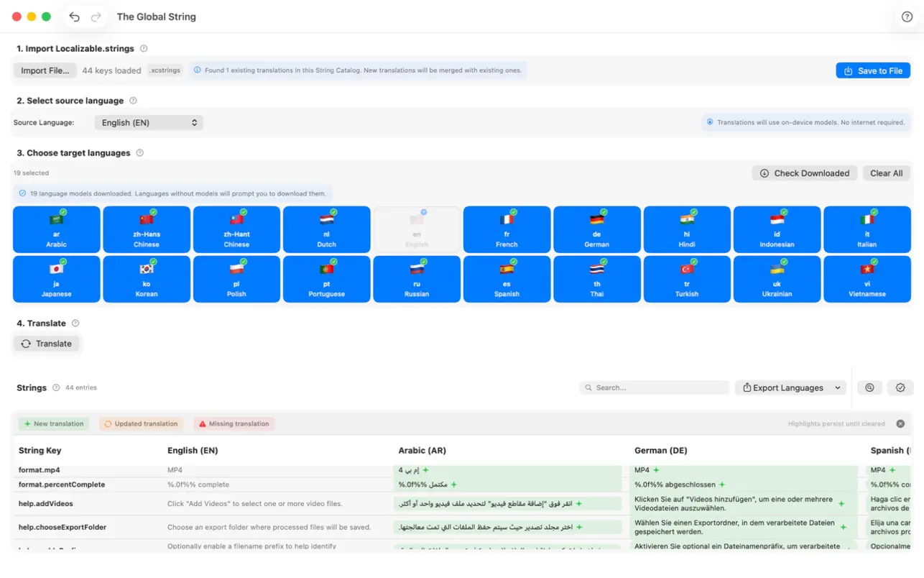The image size is (924, 578).
Task: Deselect the Thai language tile
Action: (597, 279)
